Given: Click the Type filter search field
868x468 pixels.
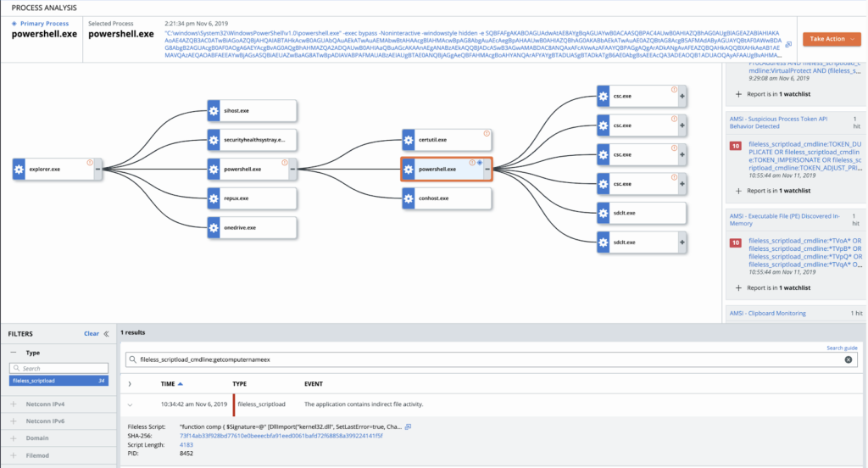Looking at the screenshot, I should pyautogui.click(x=58, y=368).
